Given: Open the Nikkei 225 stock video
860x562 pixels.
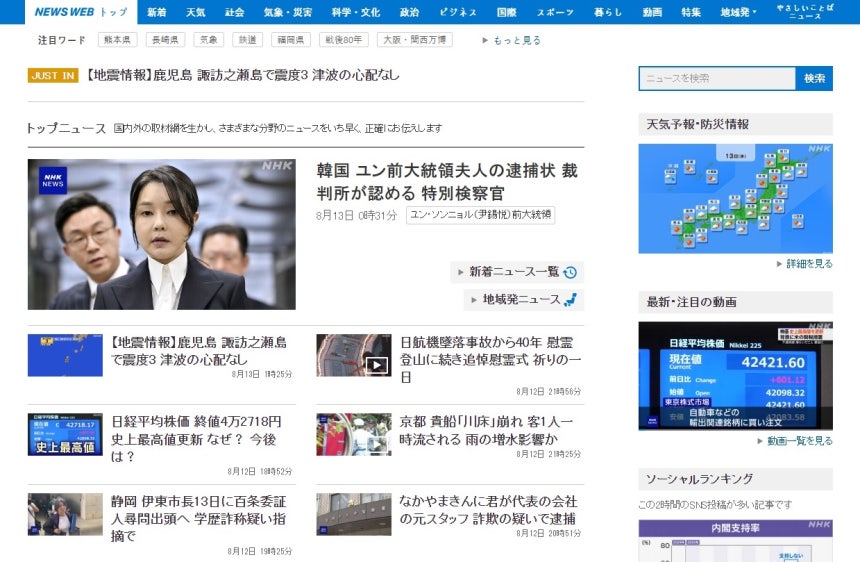Looking at the screenshot, I should point(735,375).
